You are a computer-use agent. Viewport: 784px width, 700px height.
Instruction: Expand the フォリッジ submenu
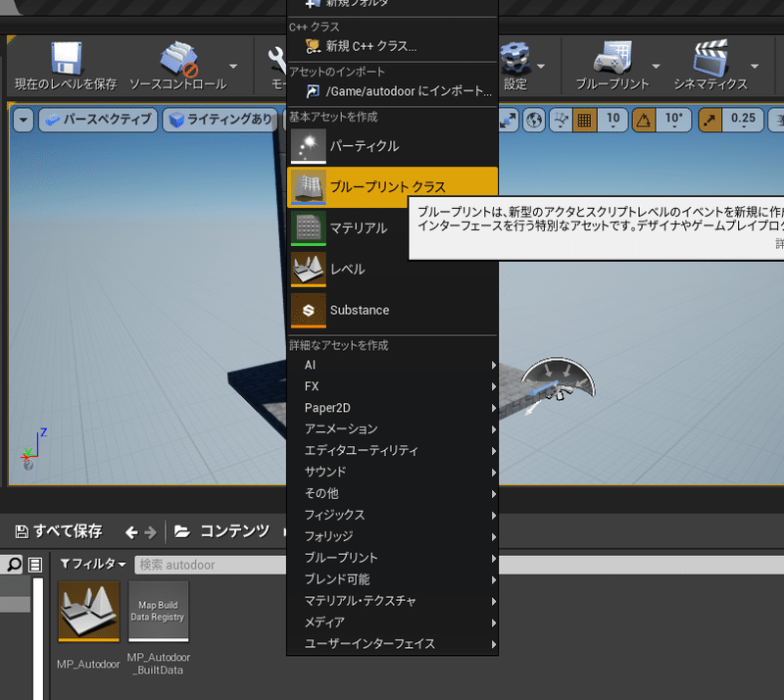click(x=393, y=536)
